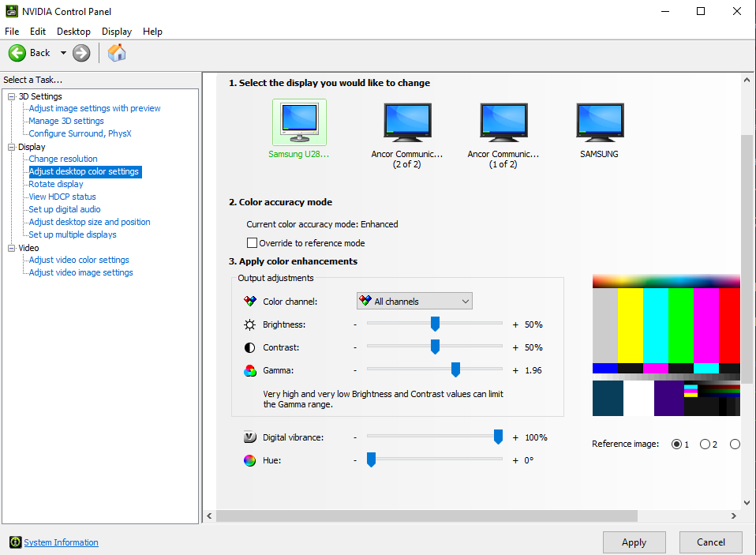Open Set up multiple displays task
The height and width of the screenshot is (555, 756).
tap(73, 234)
